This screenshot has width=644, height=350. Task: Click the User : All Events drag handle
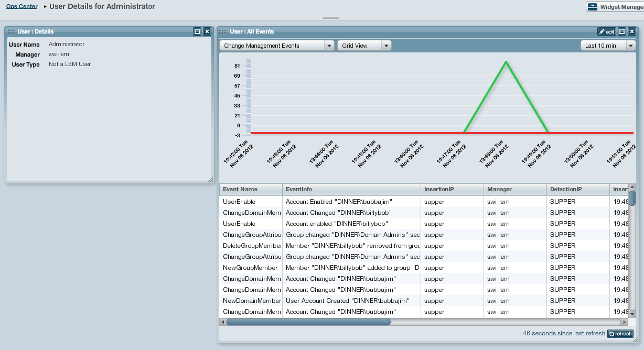coord(223,31)
